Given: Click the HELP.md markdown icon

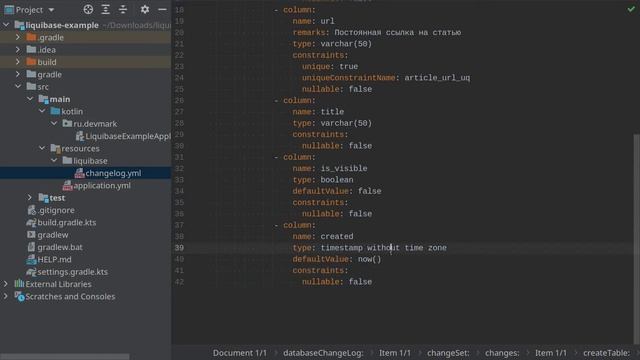Looking at the screenshot, I should pyautogui.click(x=31, y=259).
